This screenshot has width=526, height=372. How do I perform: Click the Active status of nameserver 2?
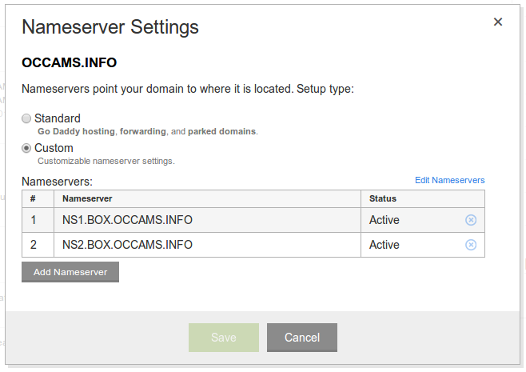[384, 245]
